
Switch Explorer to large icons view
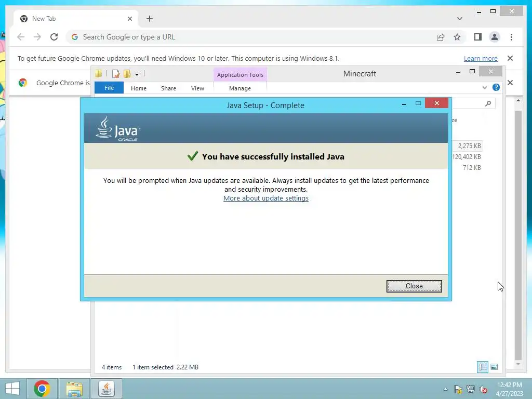(494, 367)
